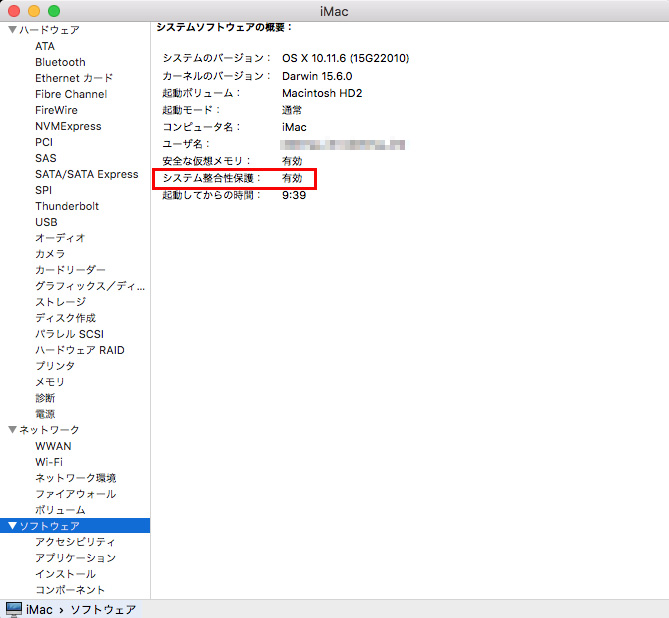The height and width of the screenshot is (618, 669).
Task: Select USB in the hardware list
Action: [x=46, y=222]
